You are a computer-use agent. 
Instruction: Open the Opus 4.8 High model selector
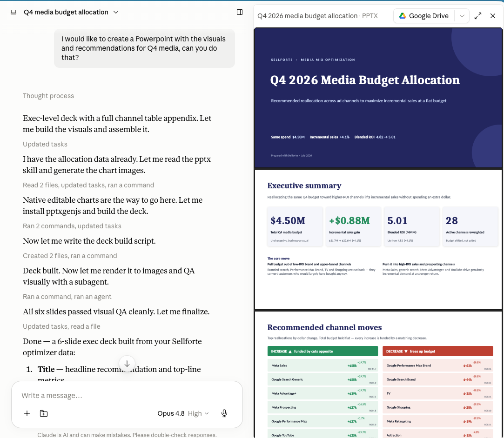[x=183, y=413]
